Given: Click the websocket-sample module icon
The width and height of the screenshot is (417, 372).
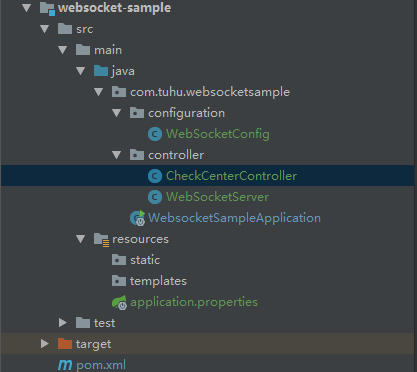Looking at the screenshot, I should click(x=47, y=8).
